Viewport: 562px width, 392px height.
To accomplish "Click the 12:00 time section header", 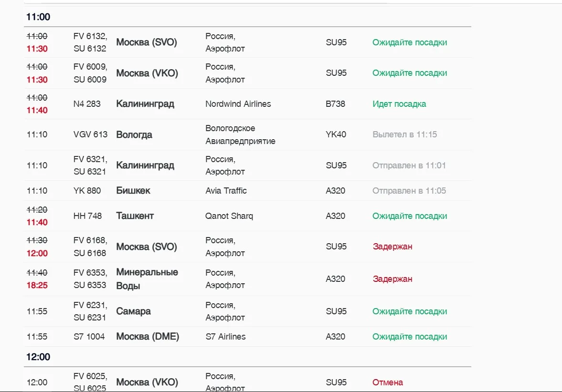I will coord(38,357).
